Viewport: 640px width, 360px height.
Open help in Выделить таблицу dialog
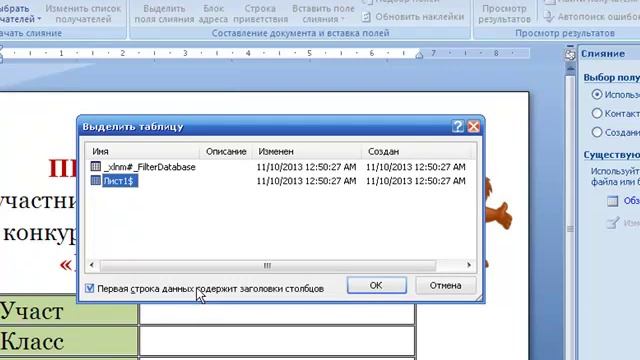coord(458,127)
